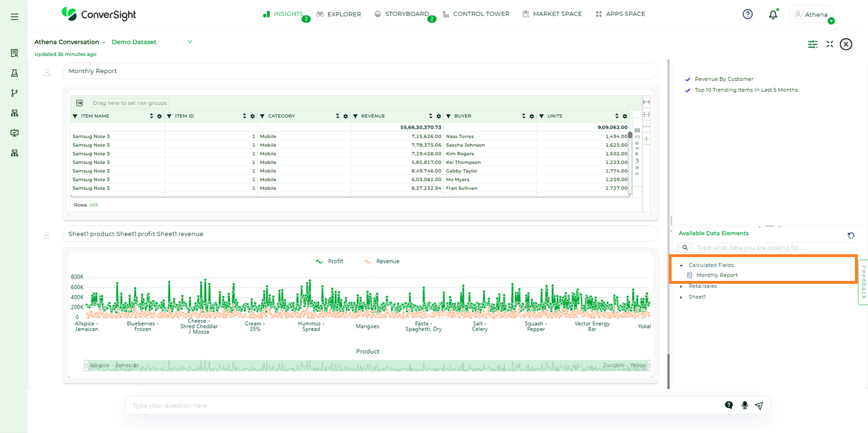Click the Feedback side button
868x433 pixels.
863,282
